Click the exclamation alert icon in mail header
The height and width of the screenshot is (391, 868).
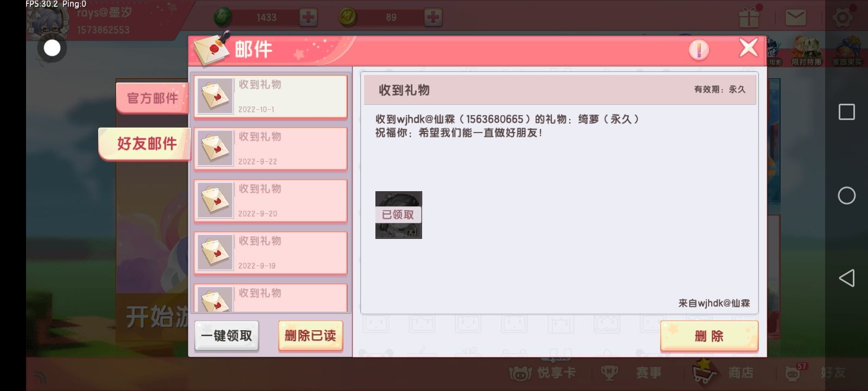[x=699, y=51]
